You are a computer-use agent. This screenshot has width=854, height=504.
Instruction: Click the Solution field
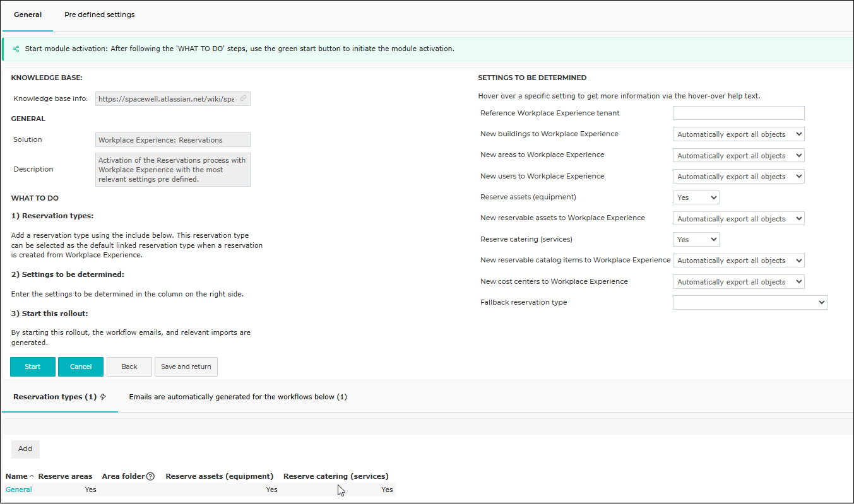[173, 139]
